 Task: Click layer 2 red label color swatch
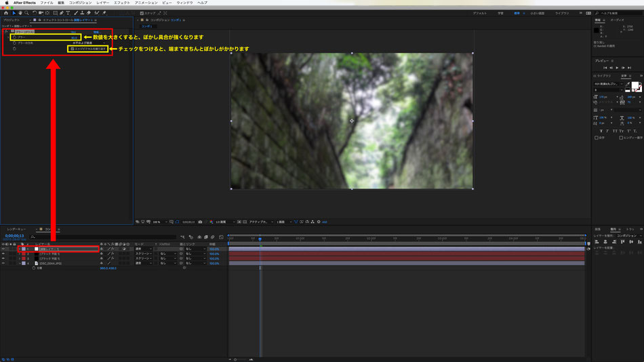(24, 254)
